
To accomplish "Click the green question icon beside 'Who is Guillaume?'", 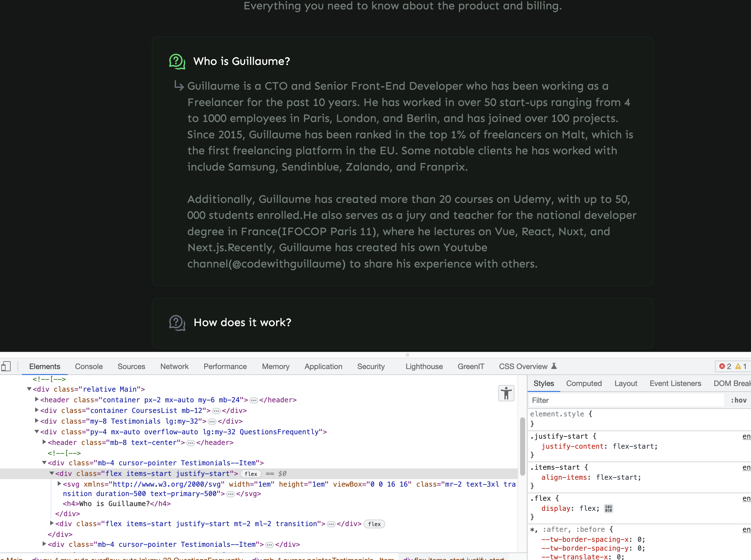I will pos(177,61).
